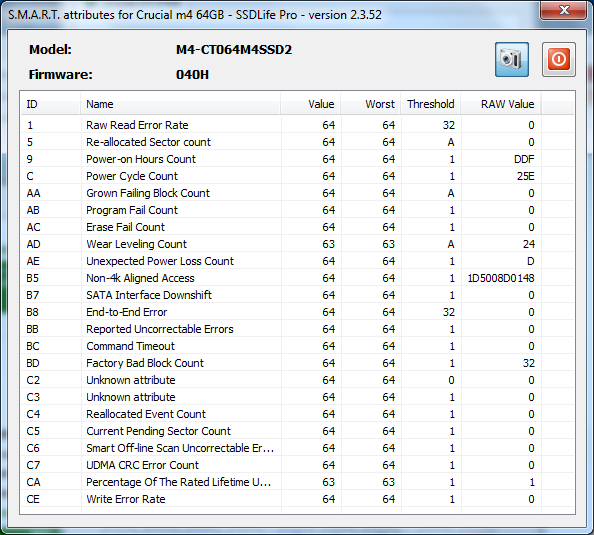This screenshot has width=594, height=535.
Task: Select the Factory Bad Block Count row
Action: [281, 363]
